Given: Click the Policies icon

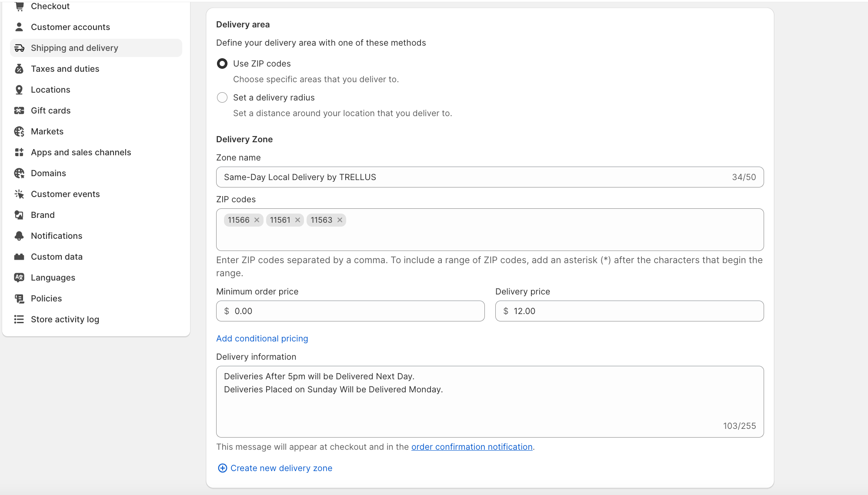Looking at the screenshot, I should pyautogui.click(x=19, y=298).
